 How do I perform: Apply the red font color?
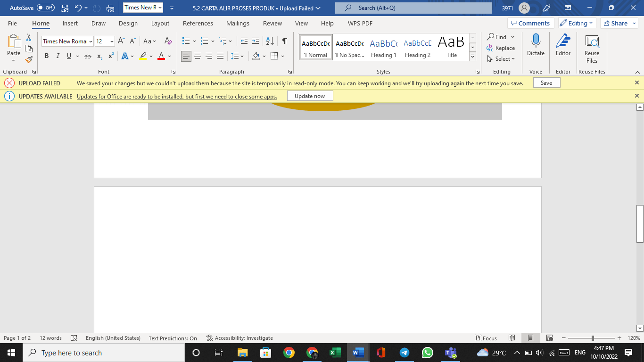[x=161, y=56]
